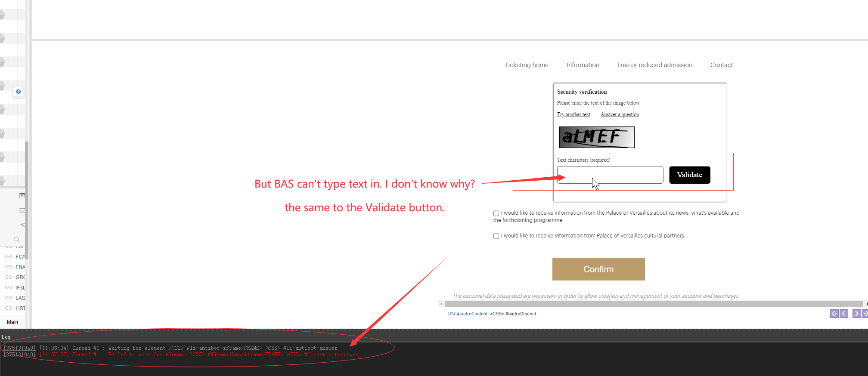Click the Try another text link
Viewport: 868px width, 376px height.
tap(573, 114)
